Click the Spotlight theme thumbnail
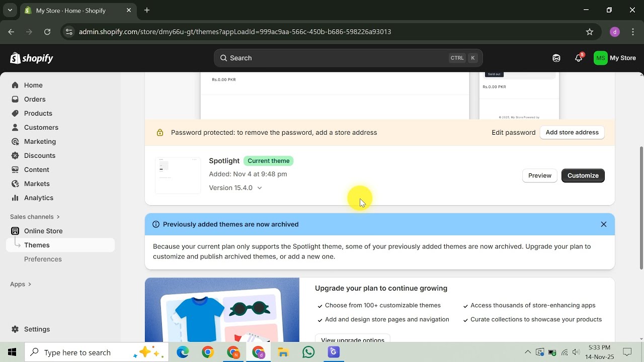Screen dimensions: 644x362 tap(178, 175)
